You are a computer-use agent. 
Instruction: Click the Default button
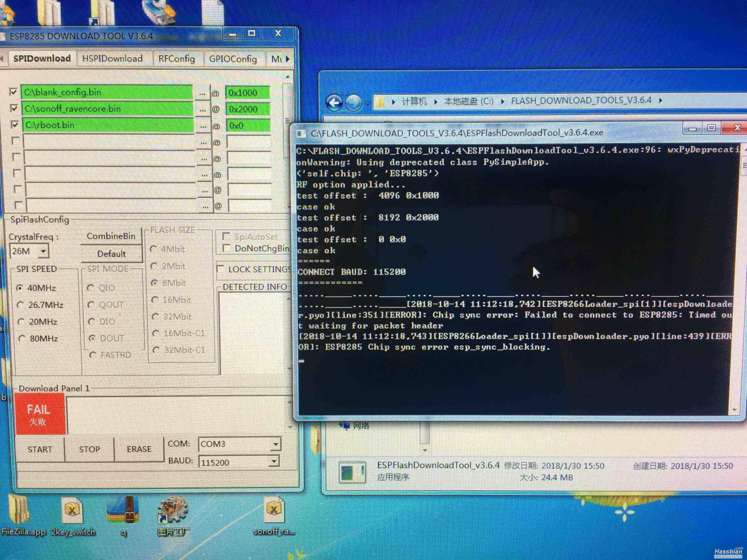[112, 254]
